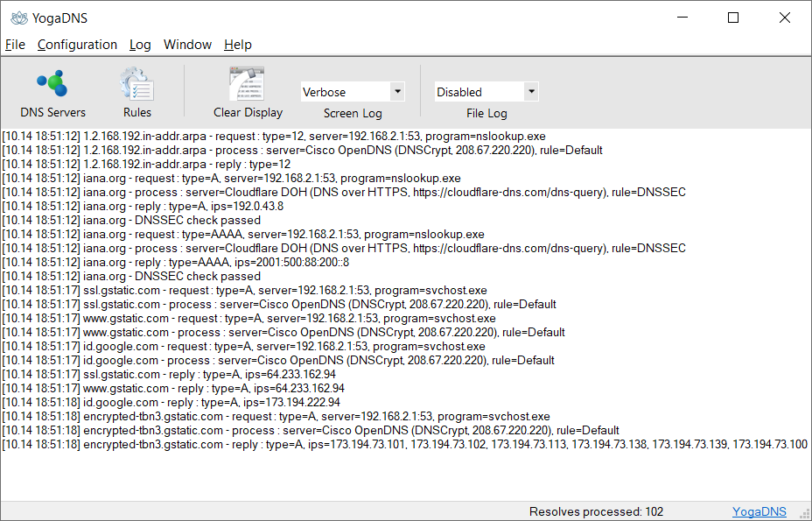Open the Window menu

click(187, 45)
